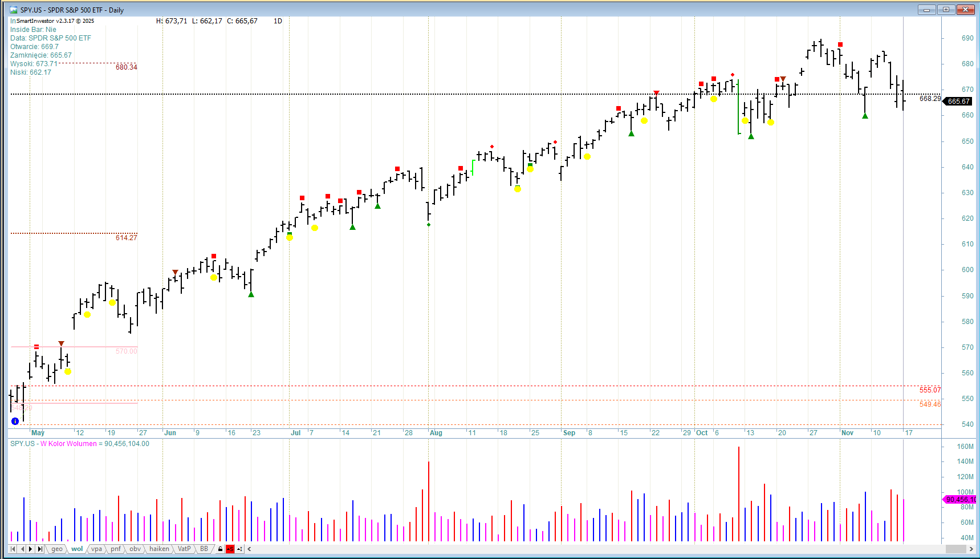
Task: Jump to the first chart sheet tab
Action: pyautogui.click(x=13, y=549)
